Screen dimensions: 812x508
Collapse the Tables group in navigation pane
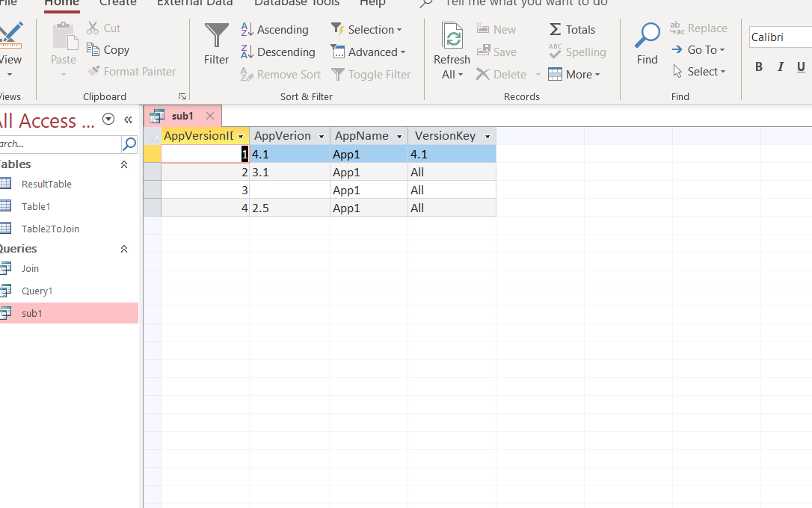(x=124, y=164)
